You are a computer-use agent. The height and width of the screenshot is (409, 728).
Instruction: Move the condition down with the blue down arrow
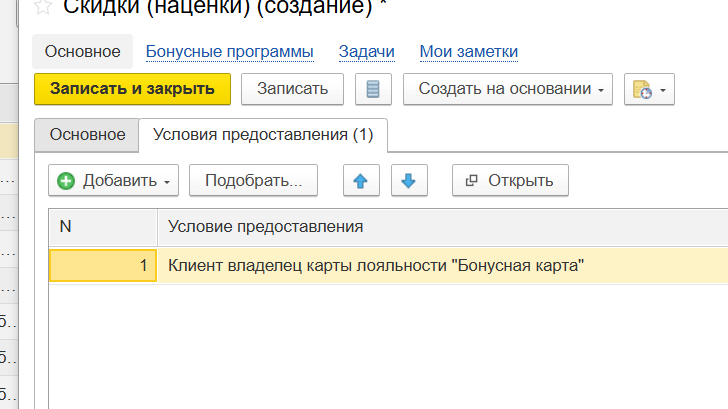[x=408, y=180]
